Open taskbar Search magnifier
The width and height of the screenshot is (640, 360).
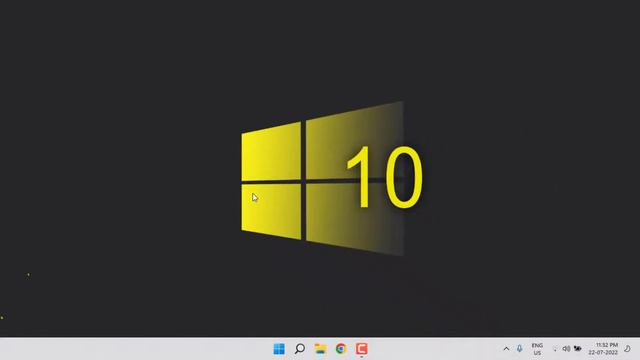[x=300, y=349]
